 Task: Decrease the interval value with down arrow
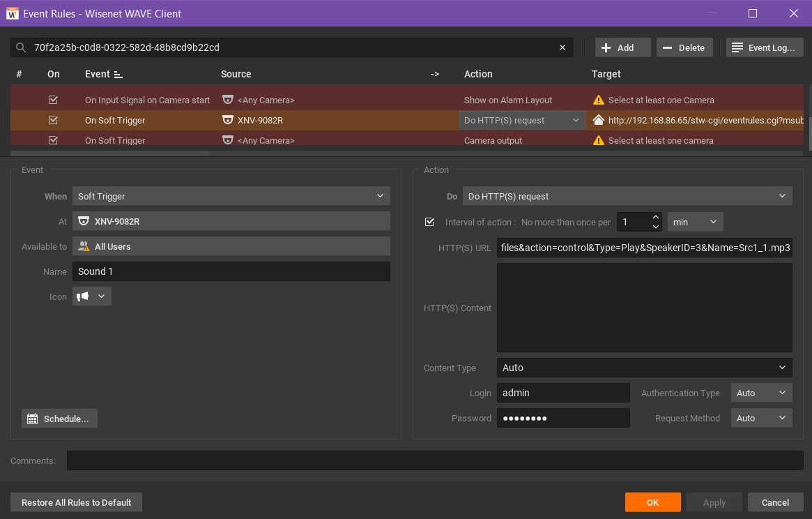pyautogui.click(x=656, y=227)
